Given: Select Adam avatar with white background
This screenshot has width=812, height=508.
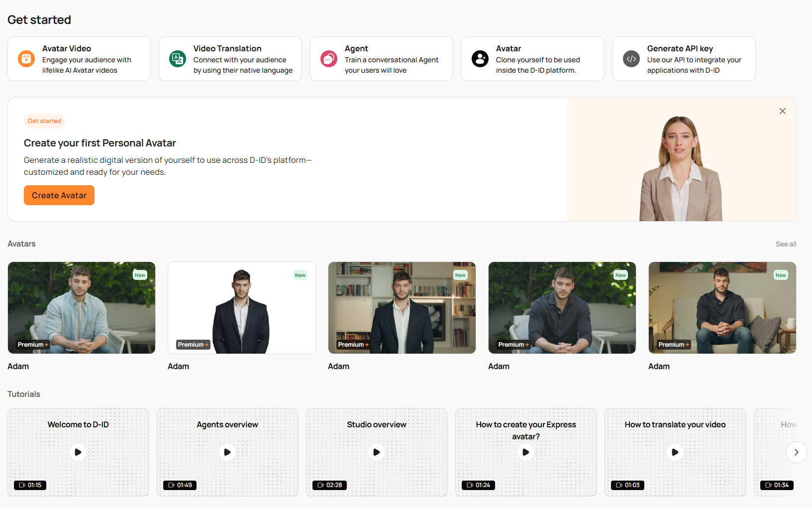Looking at the screenshot, I should 242,308.
